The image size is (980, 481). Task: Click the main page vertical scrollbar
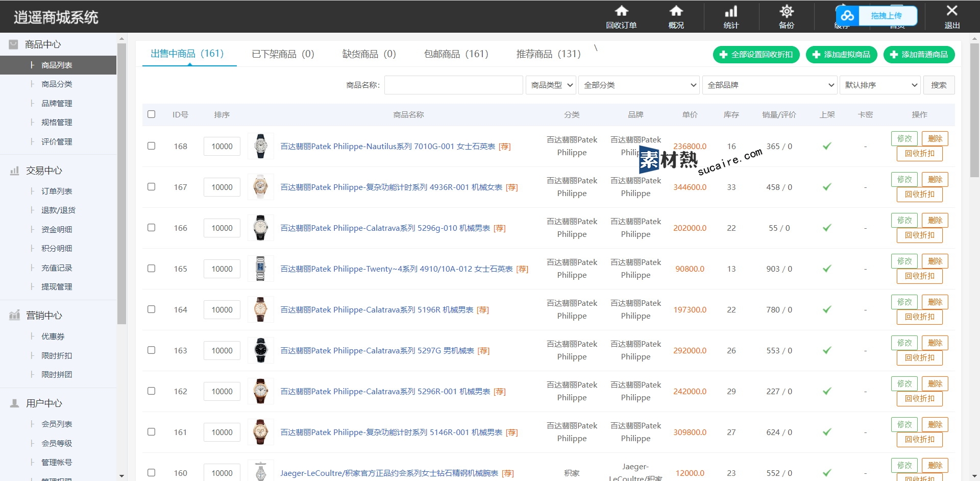click(974, 110)
